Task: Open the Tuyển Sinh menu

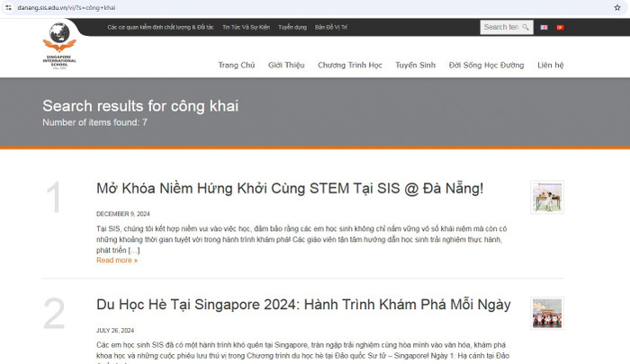Action: click(416, 65)
